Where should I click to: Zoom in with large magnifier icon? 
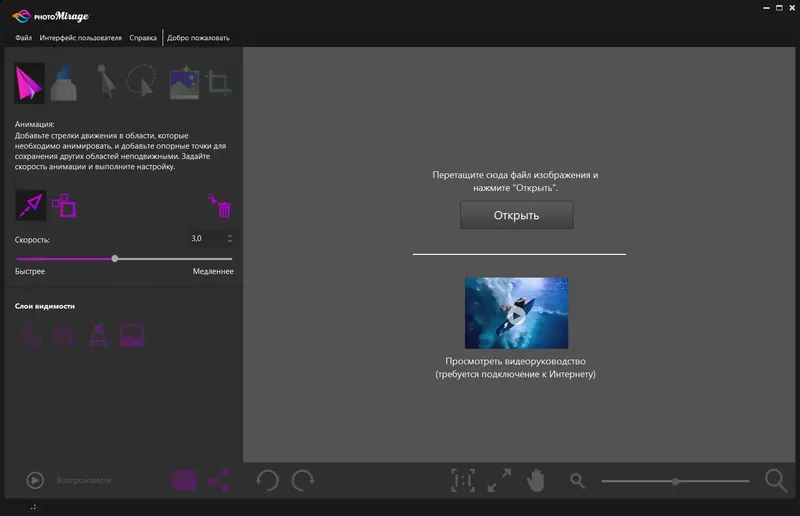click(x=776, y=480)
